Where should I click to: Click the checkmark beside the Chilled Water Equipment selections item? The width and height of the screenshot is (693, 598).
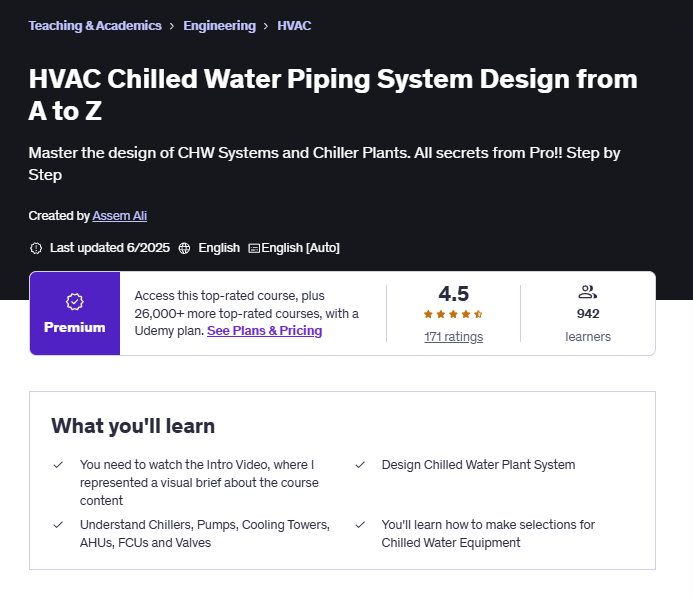[360, 525]
